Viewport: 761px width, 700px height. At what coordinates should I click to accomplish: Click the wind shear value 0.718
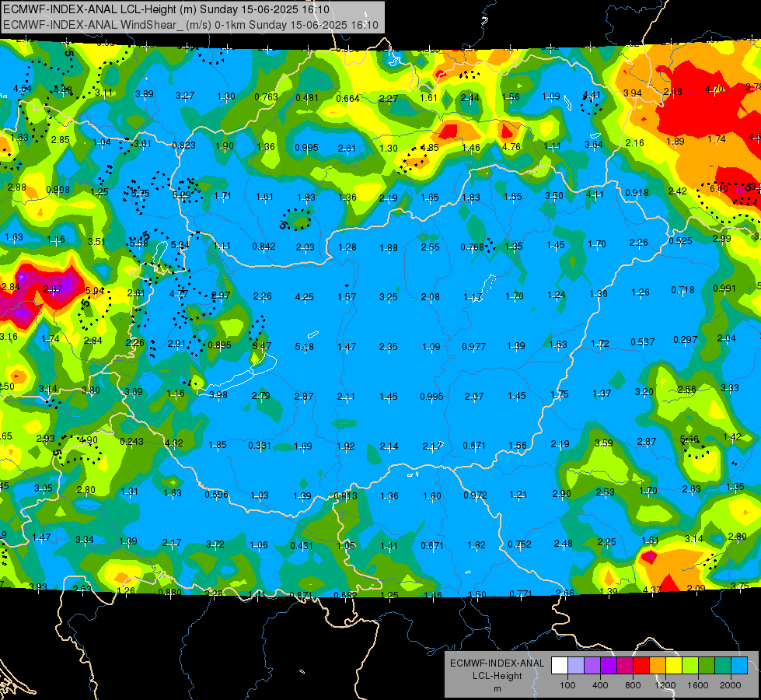click(x=682, y=290)
